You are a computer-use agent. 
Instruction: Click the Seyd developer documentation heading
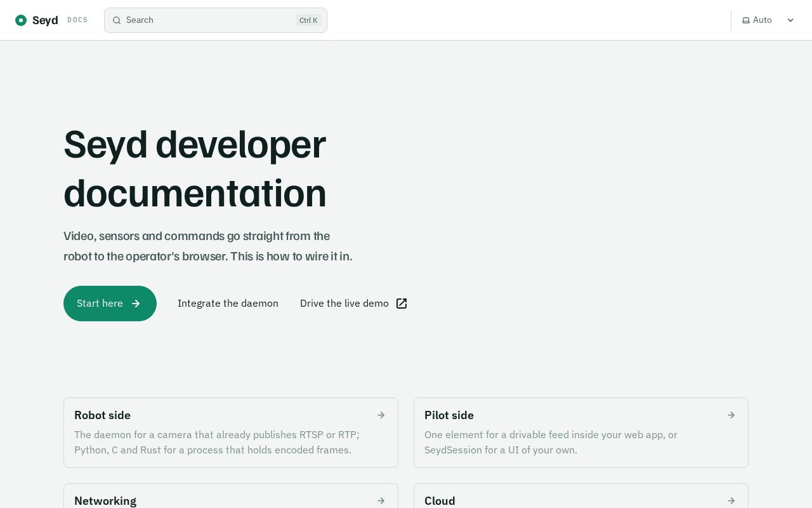coord(195,168)
